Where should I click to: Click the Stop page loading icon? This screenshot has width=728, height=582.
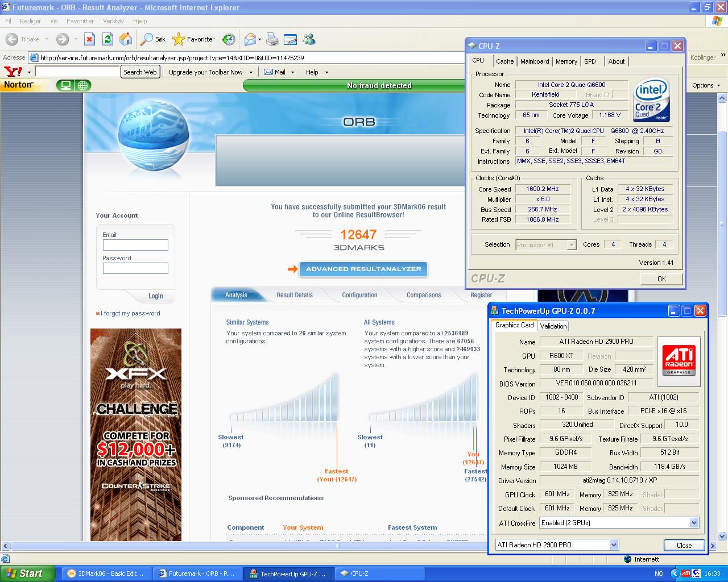[89, 39]
